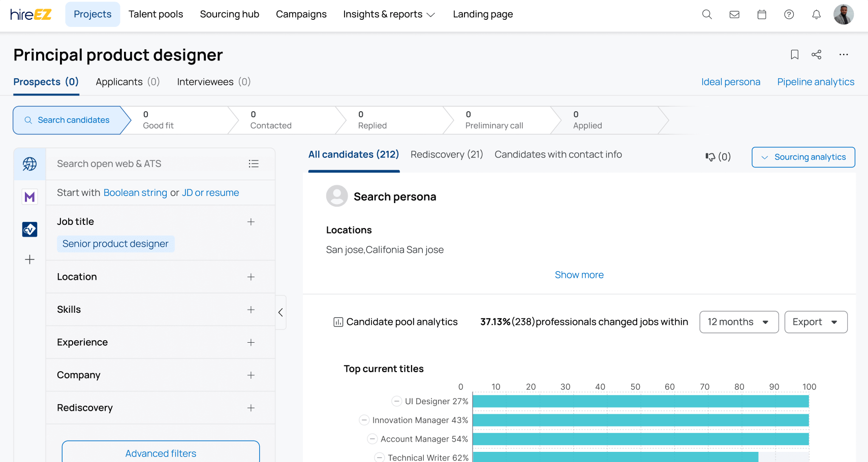Expand the Insights & reports menu
Image resolution: width=868 pixels, height=462 pixels.
[x=389, y=14]
